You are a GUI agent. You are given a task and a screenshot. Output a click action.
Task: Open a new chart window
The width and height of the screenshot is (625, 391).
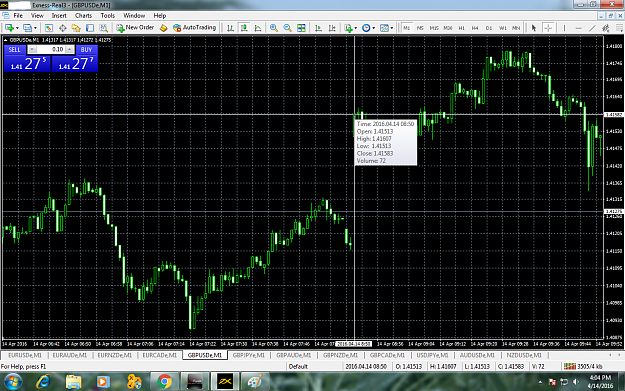click(9, 28)
